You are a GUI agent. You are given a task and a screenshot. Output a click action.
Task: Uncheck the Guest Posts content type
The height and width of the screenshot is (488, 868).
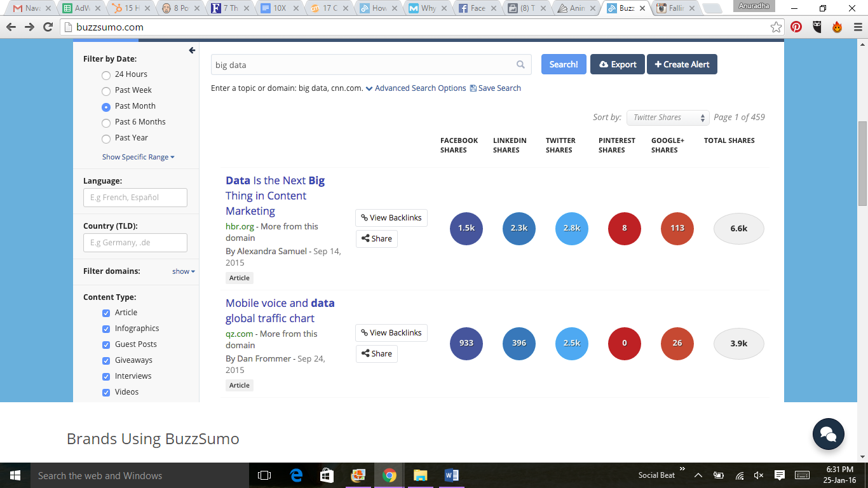(106, 344)
